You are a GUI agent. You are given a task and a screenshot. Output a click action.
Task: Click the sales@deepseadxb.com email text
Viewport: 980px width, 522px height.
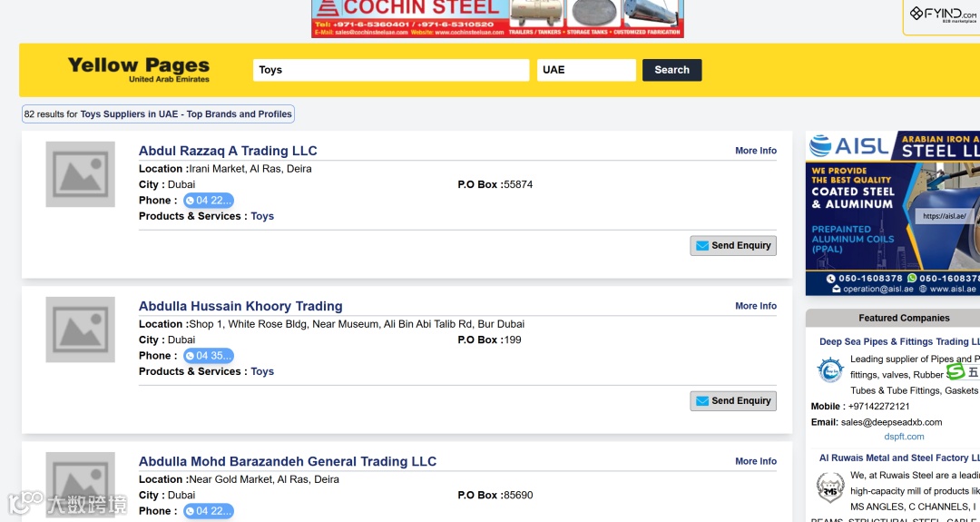point(891,422)
